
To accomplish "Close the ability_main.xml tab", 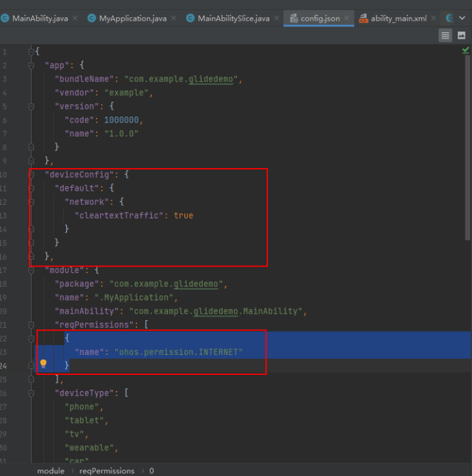I will tap(433, 19).
